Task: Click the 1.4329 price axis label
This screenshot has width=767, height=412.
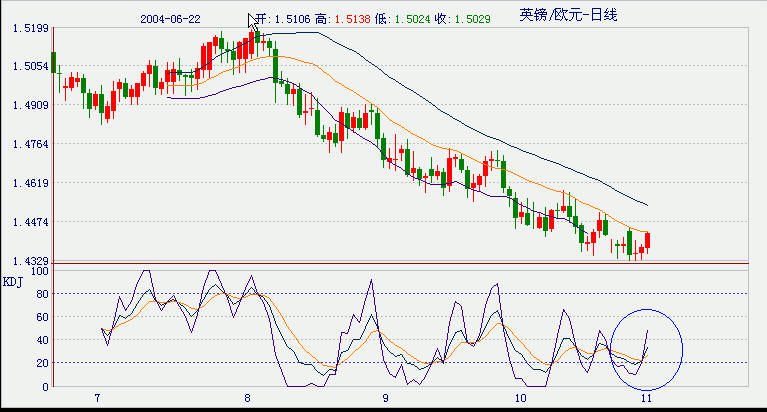Action: pos(31,261)
